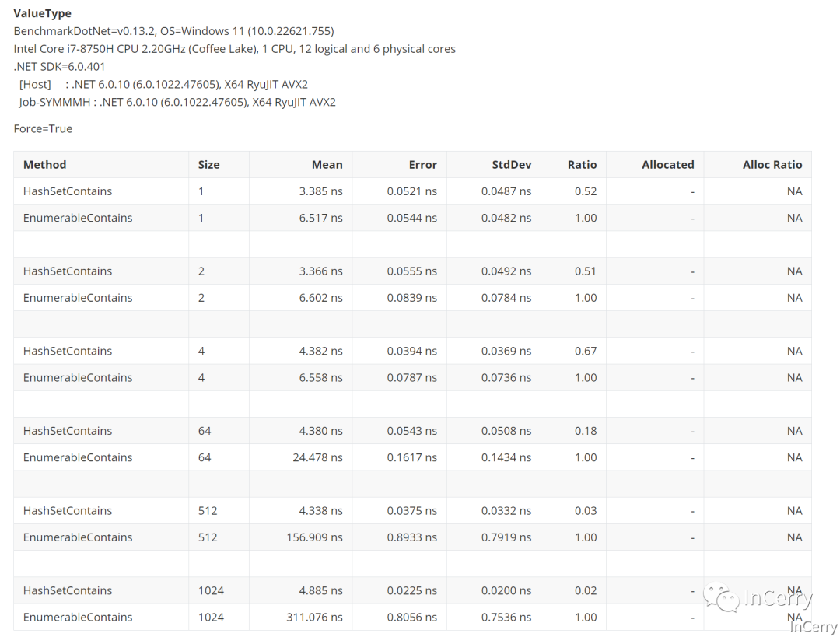The width and height of the screenshot is (840, 637).
Task: Click the BenchmarkDotNet version line
Action: click(x=173, y=31)
